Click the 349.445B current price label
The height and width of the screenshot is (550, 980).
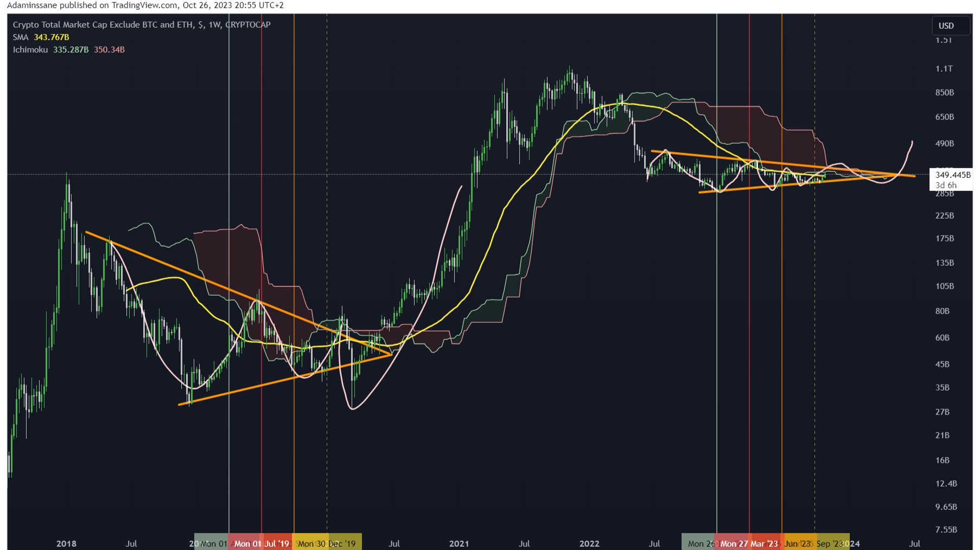pos(953,175)
